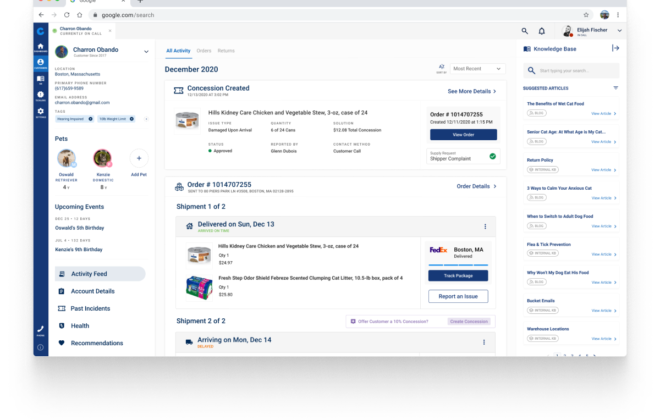Switch to Orders tab
660x420 pixels.
[204, 51]
